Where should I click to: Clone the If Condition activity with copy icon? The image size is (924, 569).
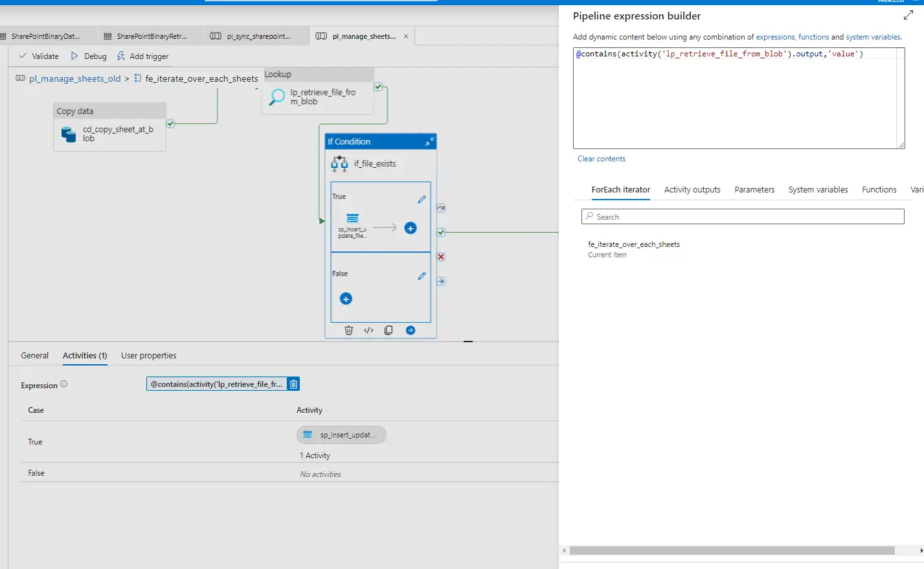(x=389, y=331)
